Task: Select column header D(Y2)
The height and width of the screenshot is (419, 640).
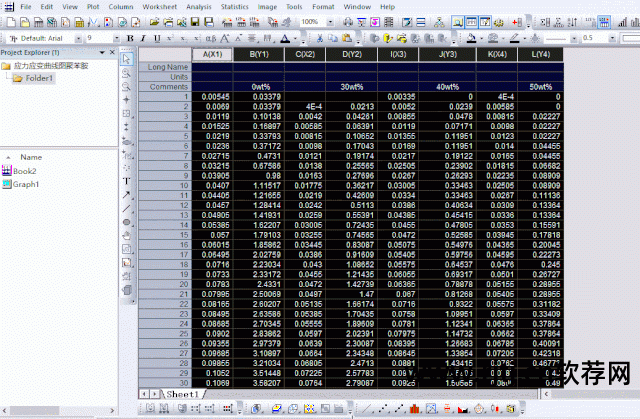Action: pyautogui.click(x=352, y=54)
